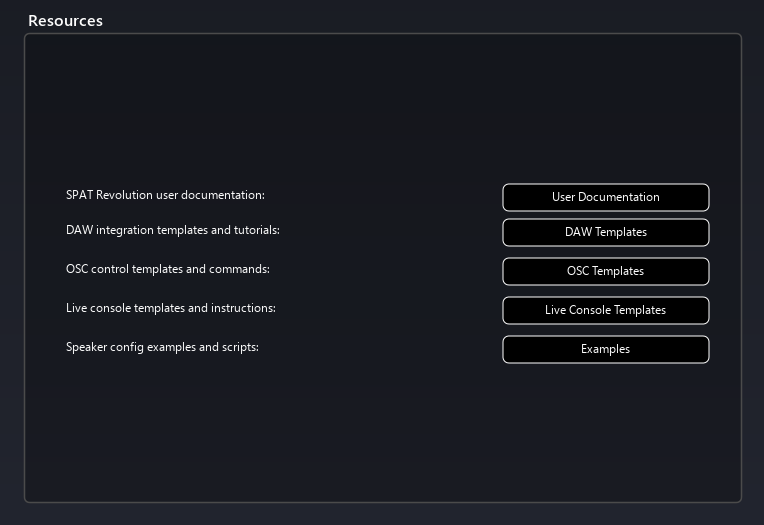Access OSC control templates via its button
The width and height of the screenshot is (764, 525).
pyautogui.click(x=605, y=271)
